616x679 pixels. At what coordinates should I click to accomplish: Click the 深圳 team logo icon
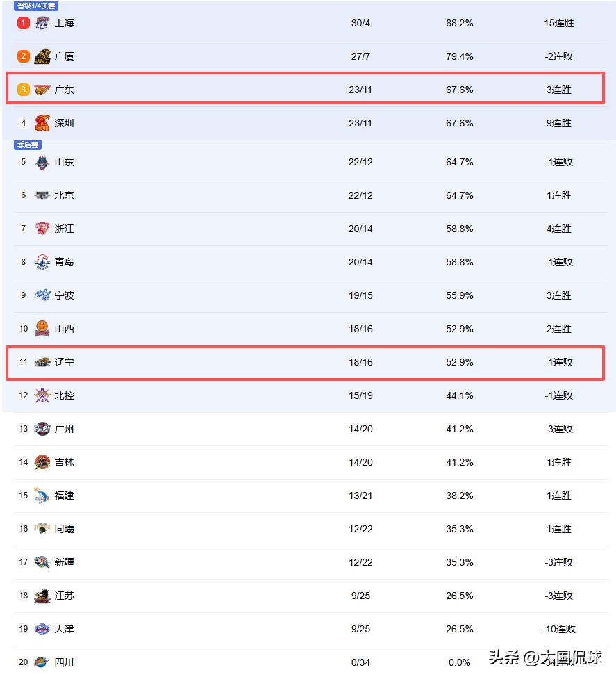coord(42,123)
